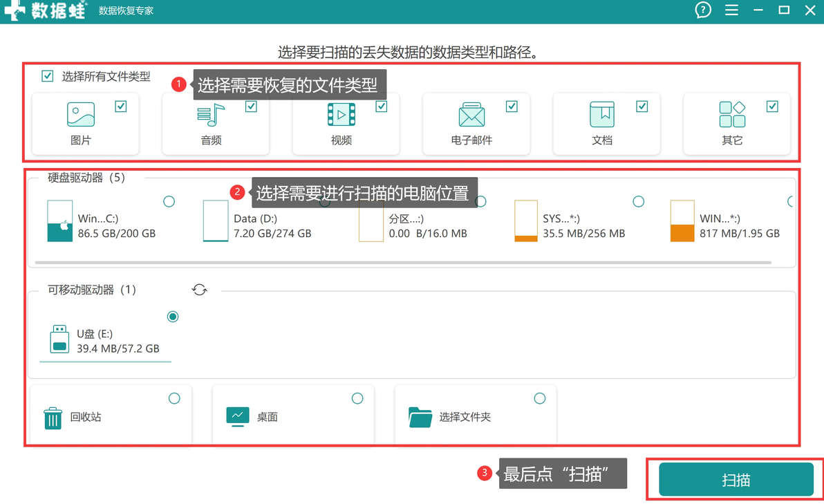Viewport: 824px width, 504px height.
Task: Click the 回收站 recycle bin icon
Action: (x=53, y=418)
